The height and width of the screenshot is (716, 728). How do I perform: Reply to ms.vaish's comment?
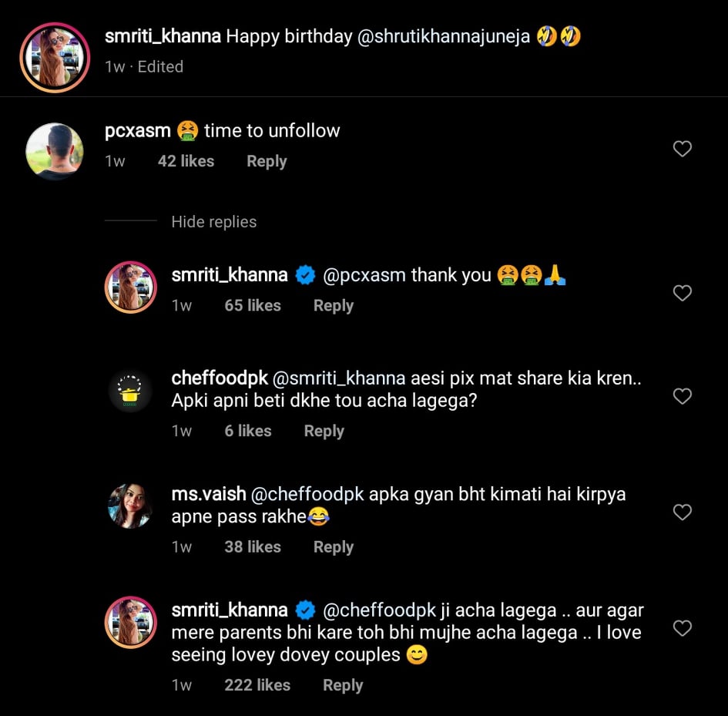(333, 546)
